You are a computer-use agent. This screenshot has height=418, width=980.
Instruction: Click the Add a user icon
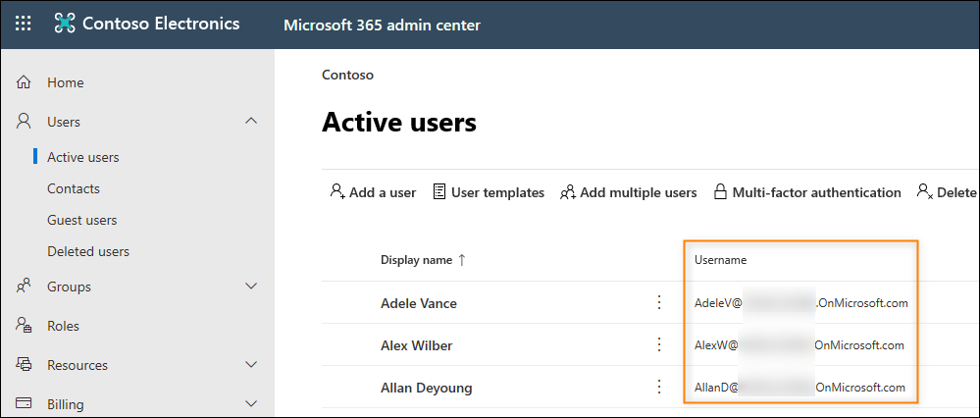[337, 191]
